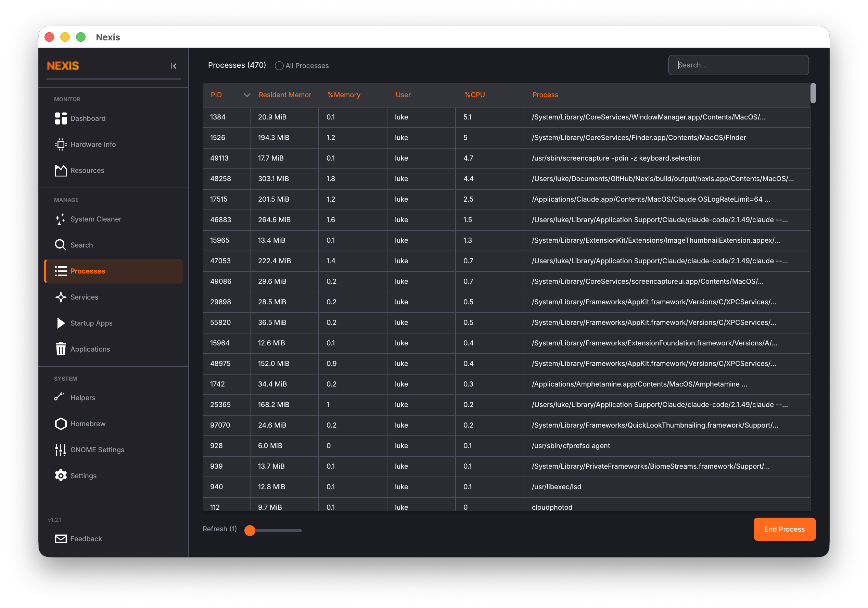Open Startup Apps via its play icon
The height and width of the screenshot is (608, 868).
pyautogui.click(x=61, y=323)
